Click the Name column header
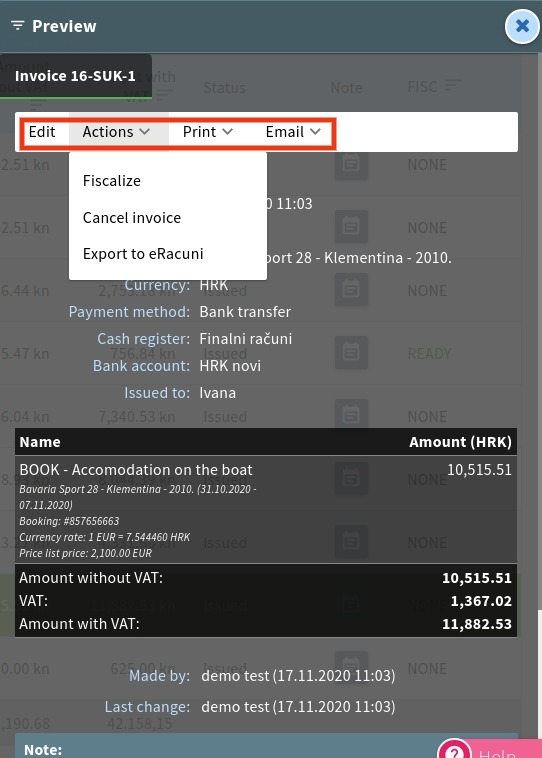The image size is (542, 758). [x=40, y=442]
